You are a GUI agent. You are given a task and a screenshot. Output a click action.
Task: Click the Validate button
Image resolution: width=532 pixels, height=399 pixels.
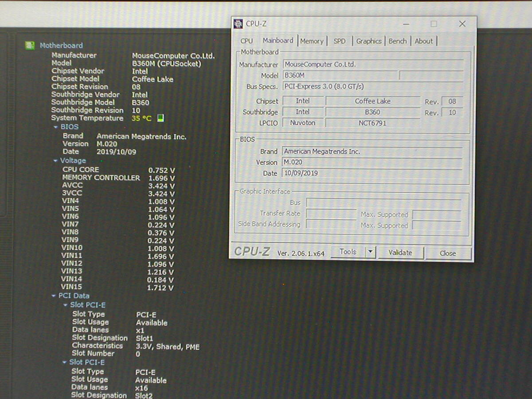coord(400,253)
